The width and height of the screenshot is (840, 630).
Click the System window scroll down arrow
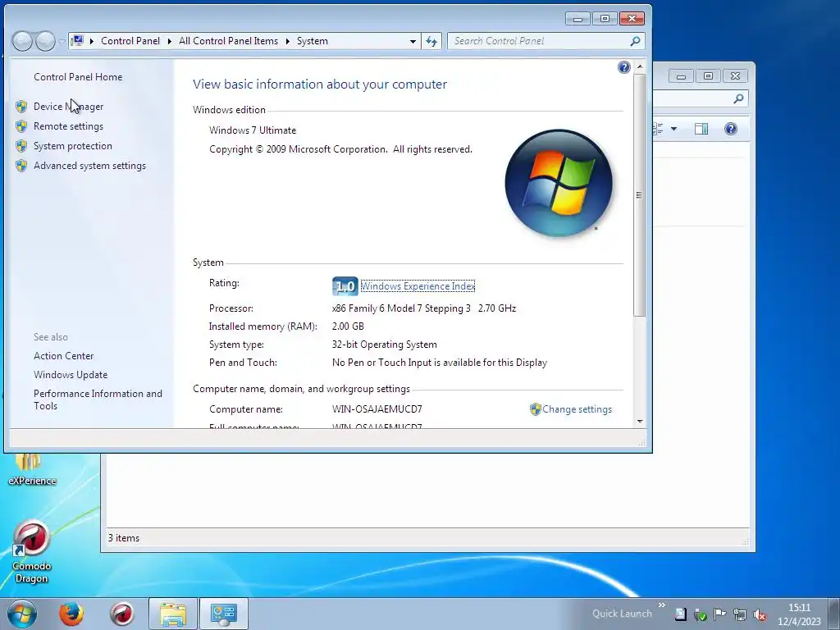pyautogui.click(x=640, y=422)
